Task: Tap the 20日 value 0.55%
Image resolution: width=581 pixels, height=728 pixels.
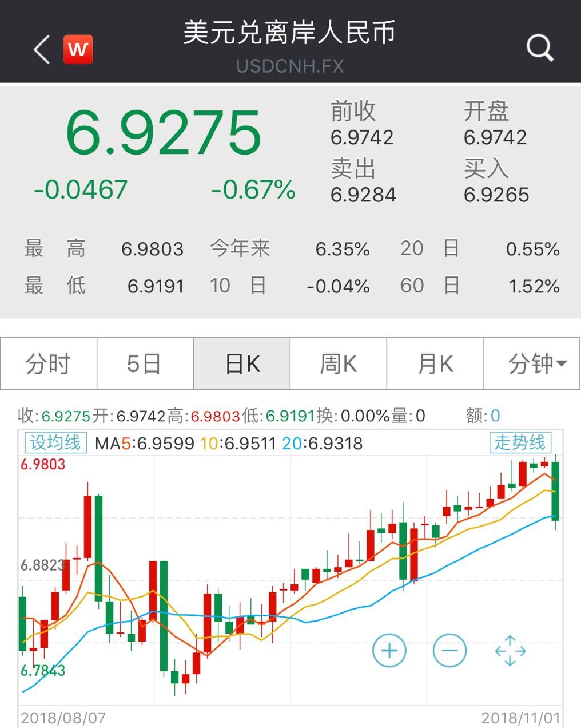Action: click(x=533, y=250)
